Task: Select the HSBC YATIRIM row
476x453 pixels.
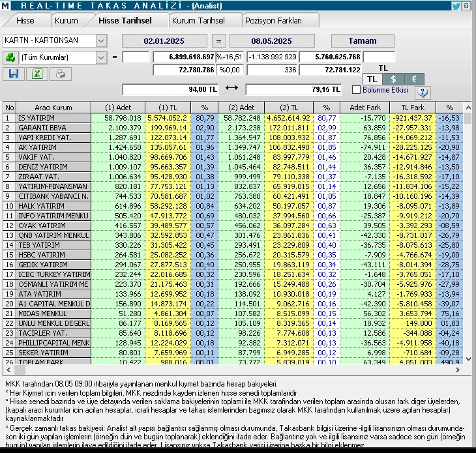Action: click(x=233, y=255)
